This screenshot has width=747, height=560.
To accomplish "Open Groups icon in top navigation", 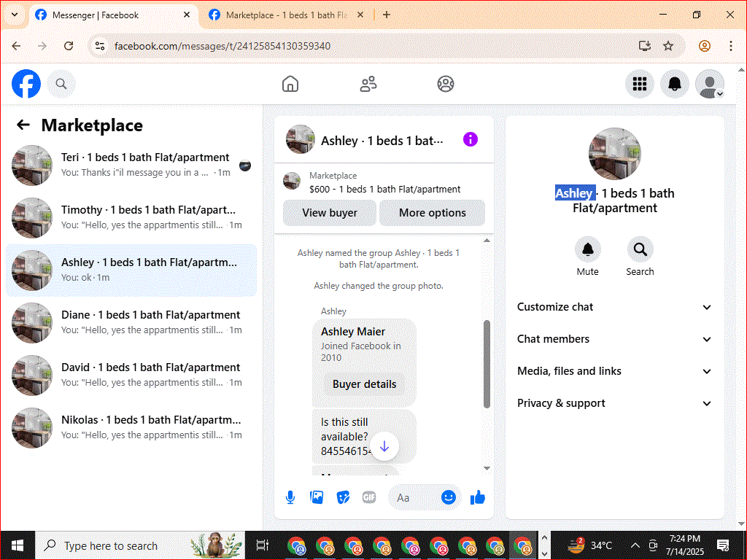I will pyautogui.click(x=446, y=84).
